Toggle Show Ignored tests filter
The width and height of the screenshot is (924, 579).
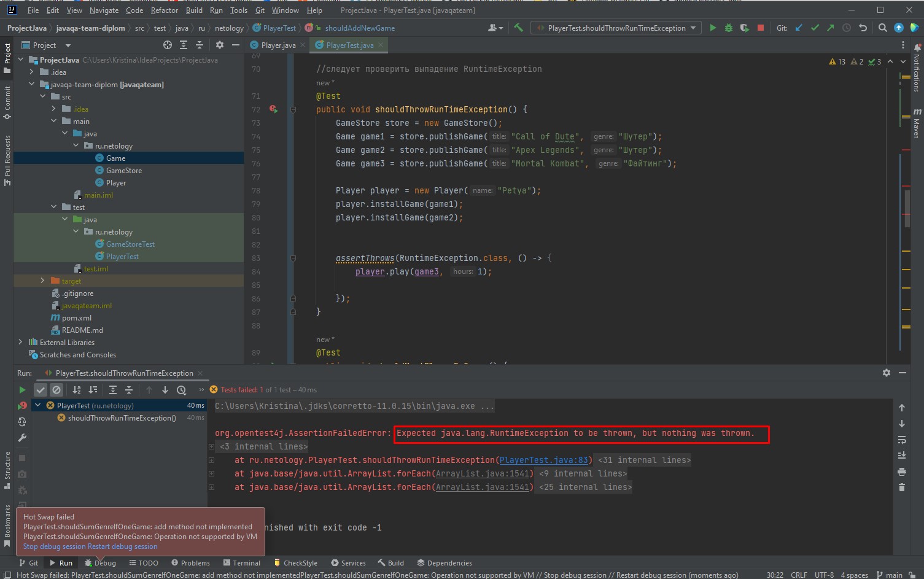[56, 389]
